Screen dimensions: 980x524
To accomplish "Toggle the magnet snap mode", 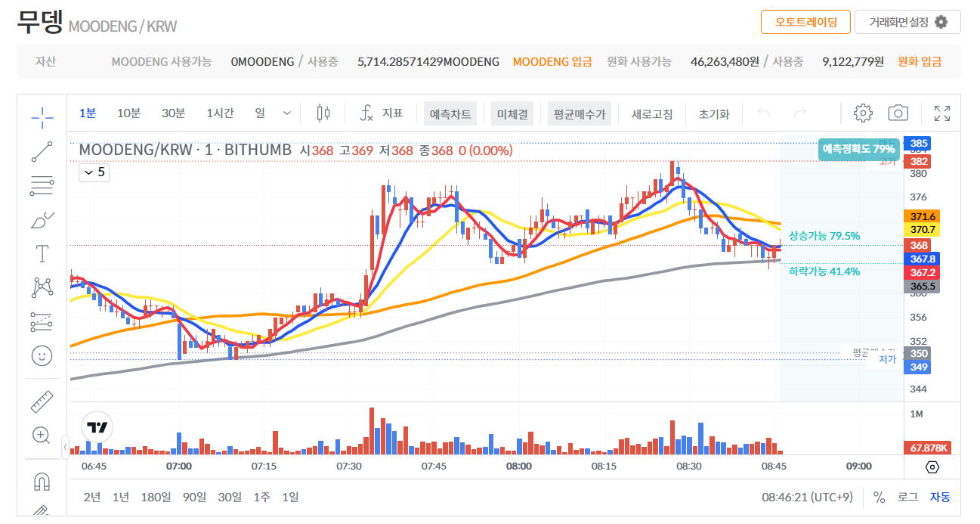I will click(x=42, y=481).
